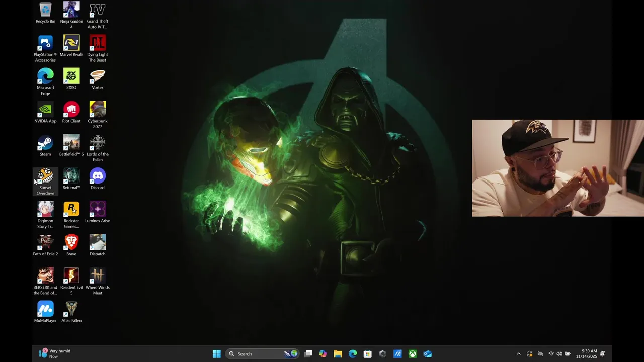Select Dying Light The Beast icon

98,49
